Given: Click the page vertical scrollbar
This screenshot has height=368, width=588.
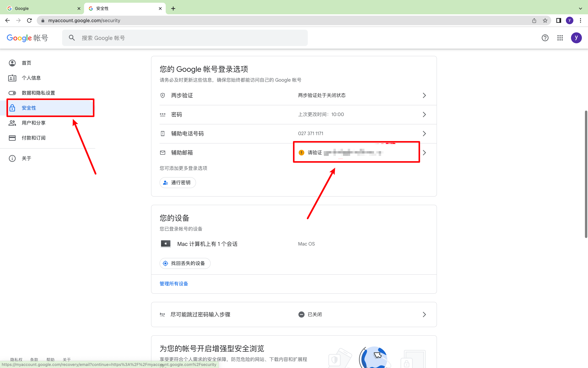Looking at the screenshot, I should [586, 174].
